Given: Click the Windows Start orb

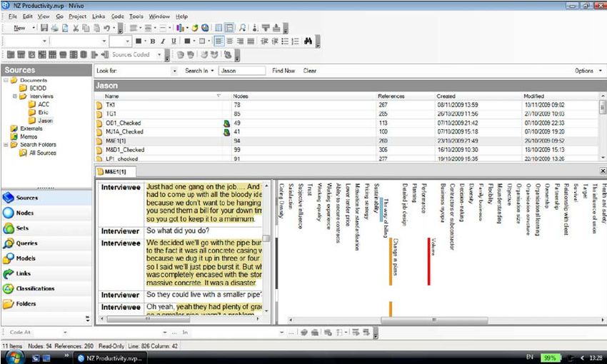Looking at the screenshot, I should pos(14,357).
